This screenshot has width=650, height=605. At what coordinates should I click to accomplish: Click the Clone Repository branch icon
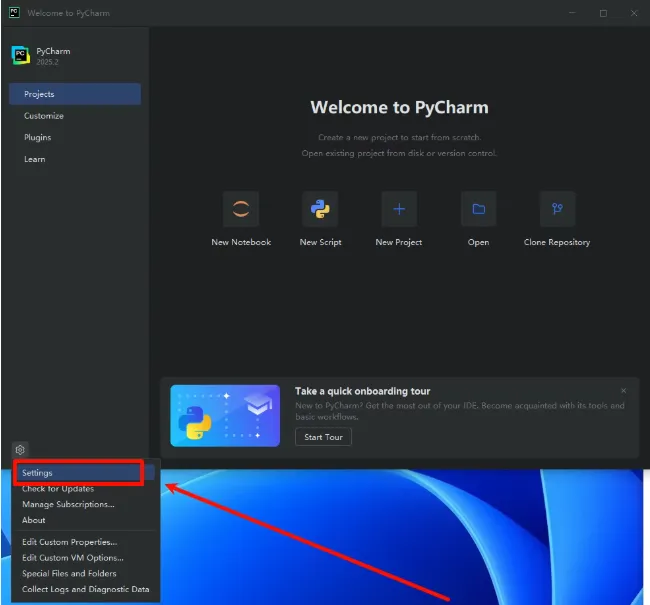click(x=558, y=209)
